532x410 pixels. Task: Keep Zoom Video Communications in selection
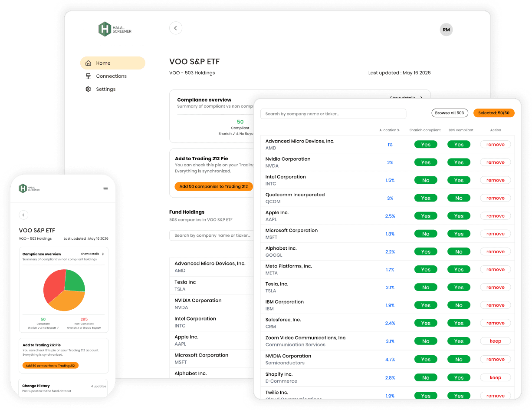coord(495,341)
